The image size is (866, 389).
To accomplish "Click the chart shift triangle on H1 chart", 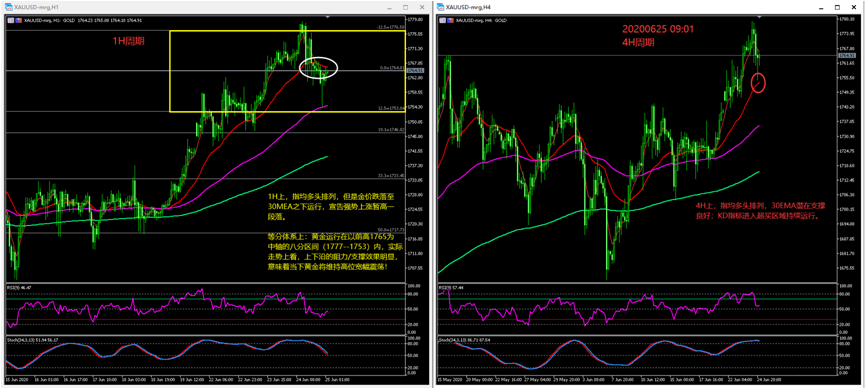I will click(328, 18).
